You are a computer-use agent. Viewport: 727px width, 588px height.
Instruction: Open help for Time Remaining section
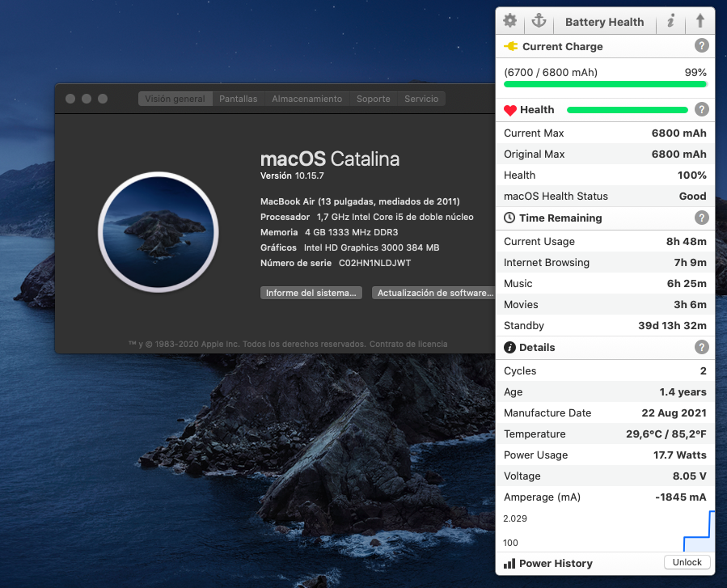[x=701, y=218]
